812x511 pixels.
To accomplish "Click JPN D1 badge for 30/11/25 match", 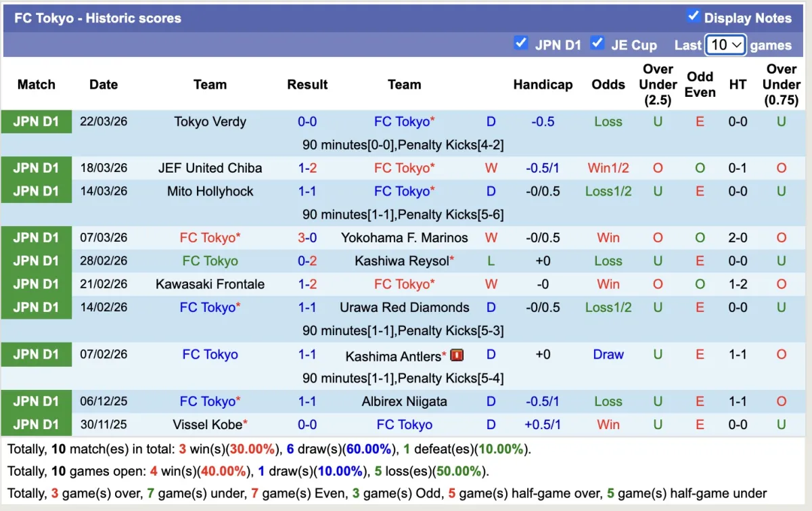I will pos(37,424).
